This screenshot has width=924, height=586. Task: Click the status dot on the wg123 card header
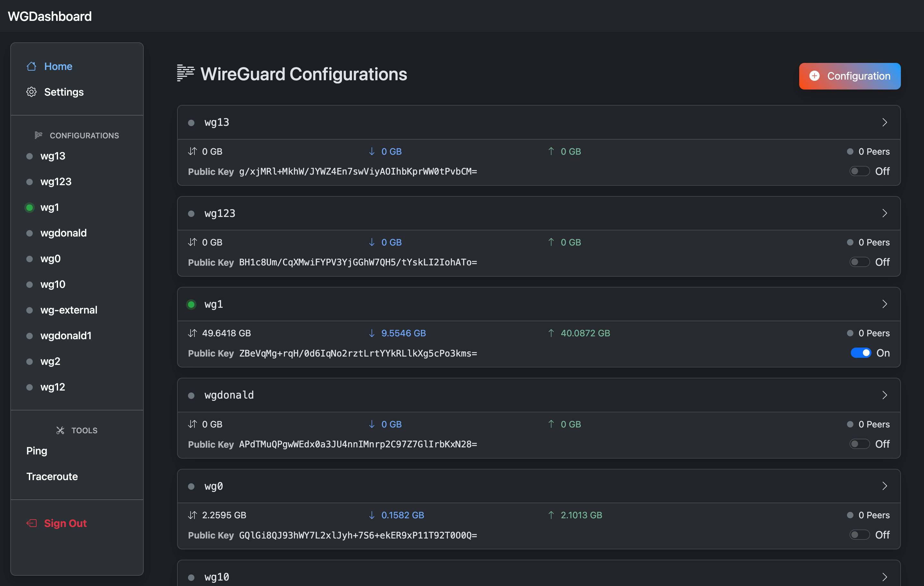(191, 214)
